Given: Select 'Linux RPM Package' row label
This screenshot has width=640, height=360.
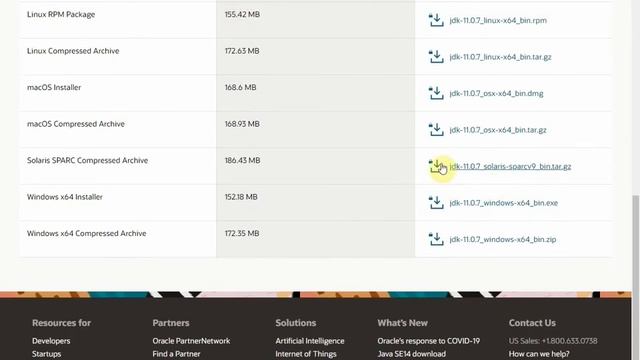Looking at the screenshot, I should click(x=61, y=14).
